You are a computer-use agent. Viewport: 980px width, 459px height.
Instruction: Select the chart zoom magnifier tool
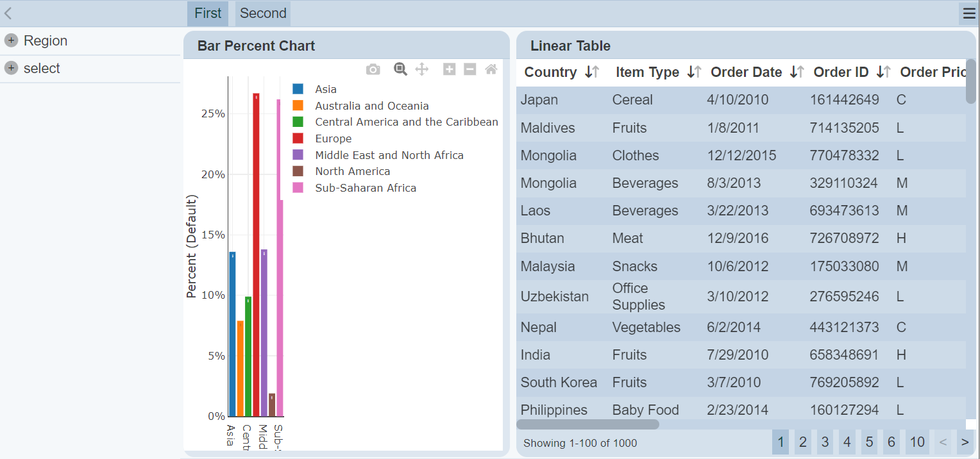coord(400,69)
